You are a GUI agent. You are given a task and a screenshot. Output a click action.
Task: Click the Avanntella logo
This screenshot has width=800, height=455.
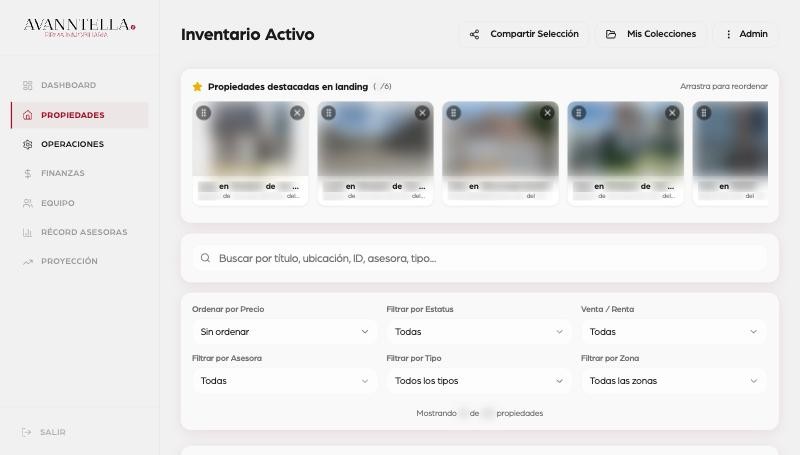tap(80, 27)
